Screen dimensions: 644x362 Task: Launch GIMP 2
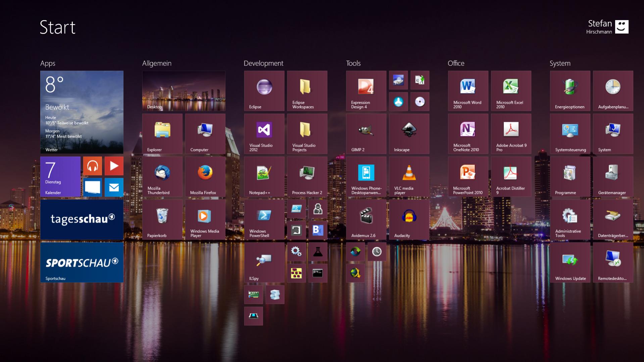(366, 134)
